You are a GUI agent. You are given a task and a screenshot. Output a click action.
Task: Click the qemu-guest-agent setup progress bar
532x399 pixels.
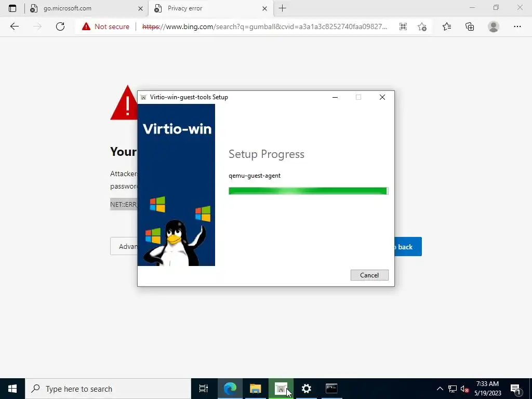coord(309,191)
